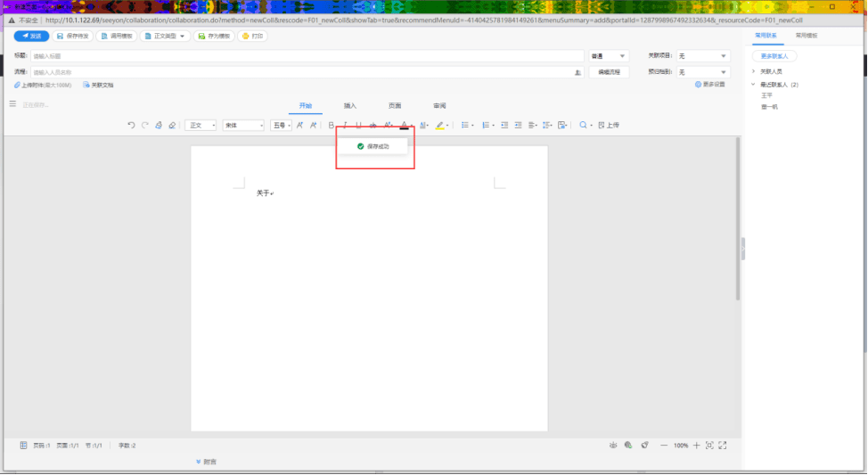Click the fit-page icon in status bar
868x475 pixels.
[709, 445]
